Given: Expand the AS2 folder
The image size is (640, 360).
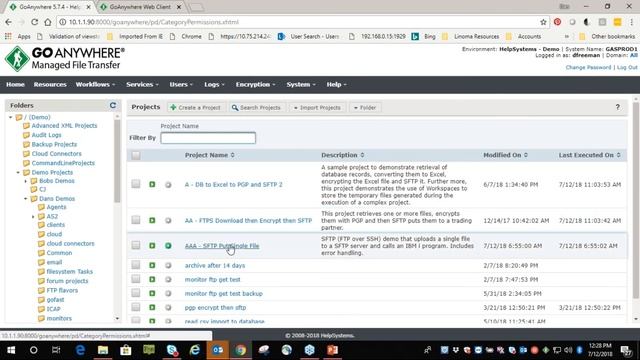Looking at the screenshot, I should [x=33, y=216].
